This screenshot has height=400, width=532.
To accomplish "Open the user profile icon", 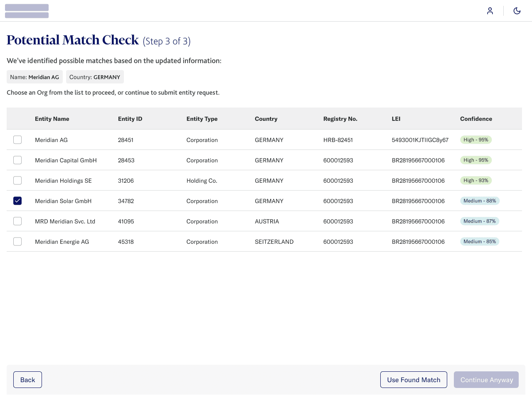I will (x=490, y=11).
